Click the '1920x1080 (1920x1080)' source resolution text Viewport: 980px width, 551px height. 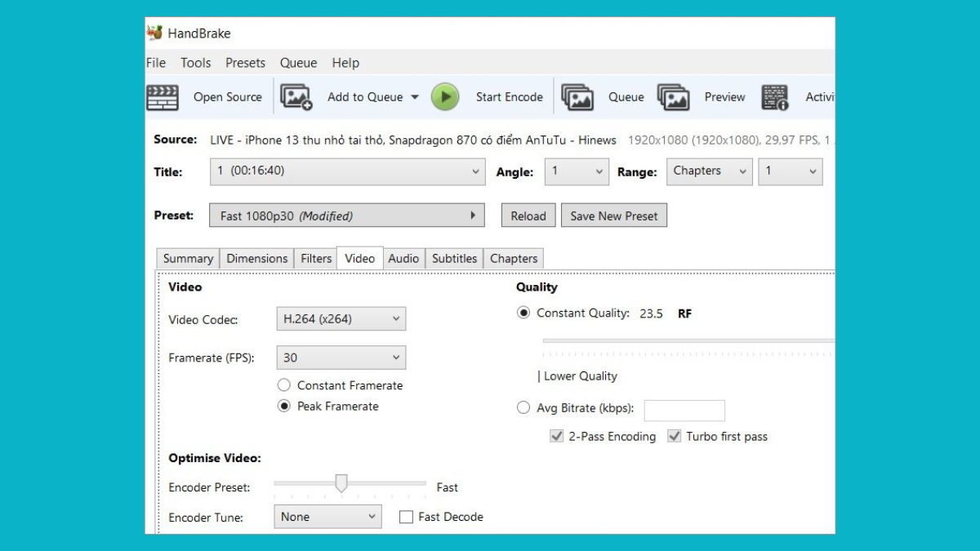(692, 140)
